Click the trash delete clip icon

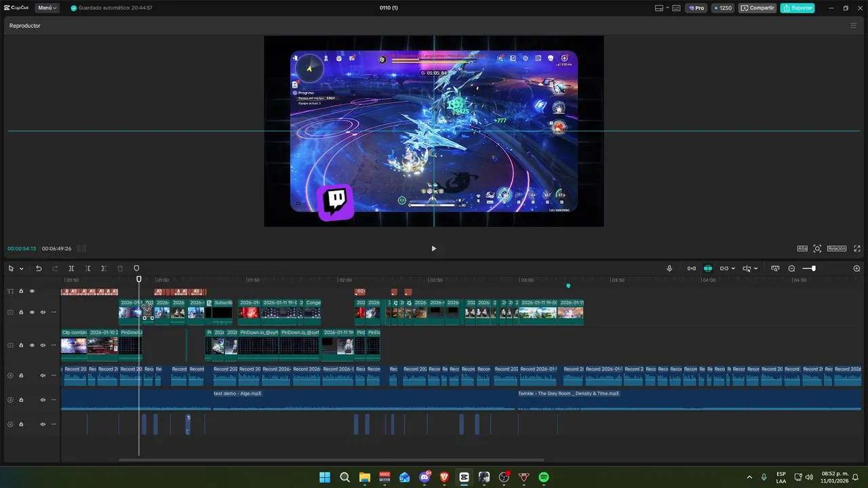pos(120,268)
